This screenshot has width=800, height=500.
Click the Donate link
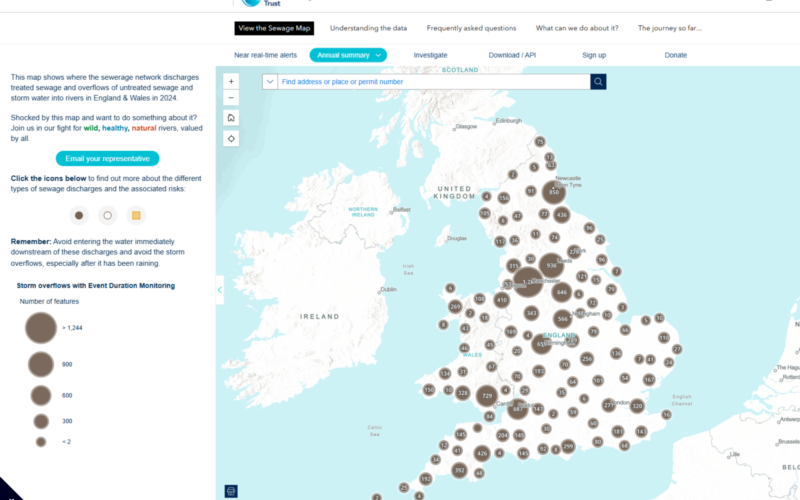click(676, 55)
